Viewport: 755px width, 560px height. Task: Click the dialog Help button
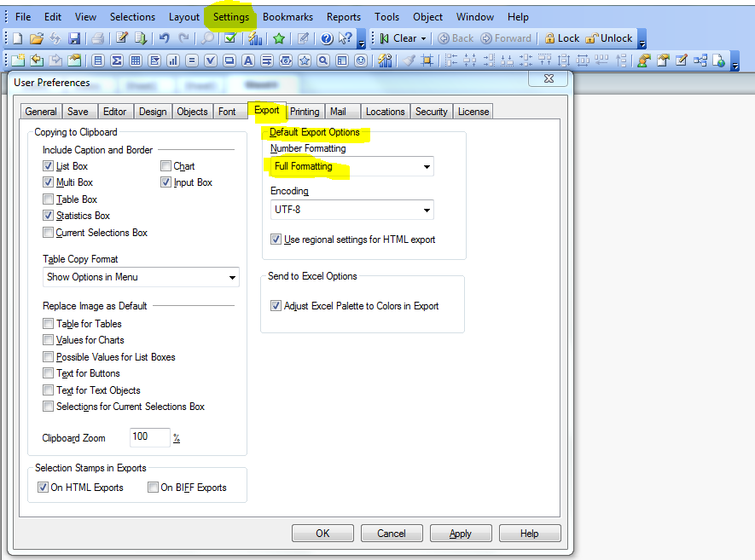pyautogui.click(x=529, y=533)
